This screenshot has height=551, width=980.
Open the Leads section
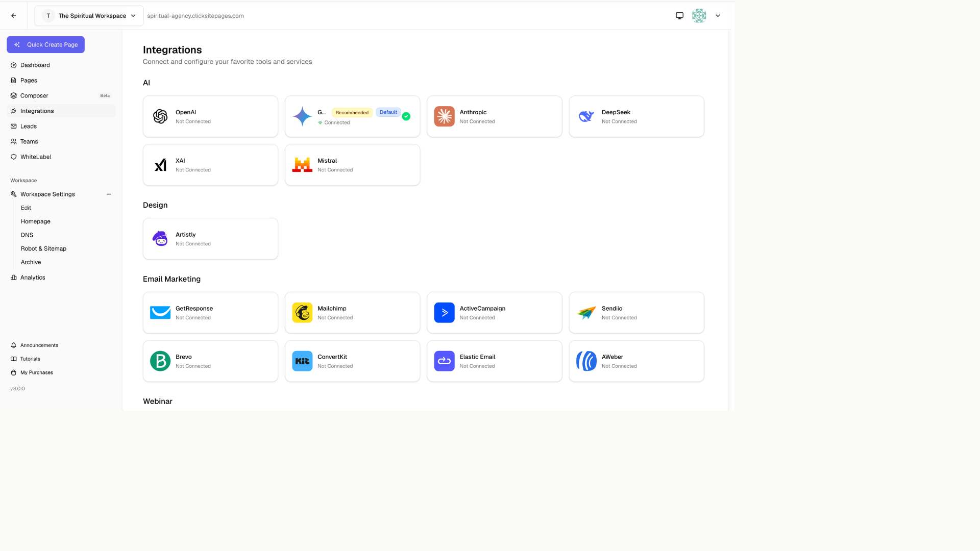click(x=61, y=127)
